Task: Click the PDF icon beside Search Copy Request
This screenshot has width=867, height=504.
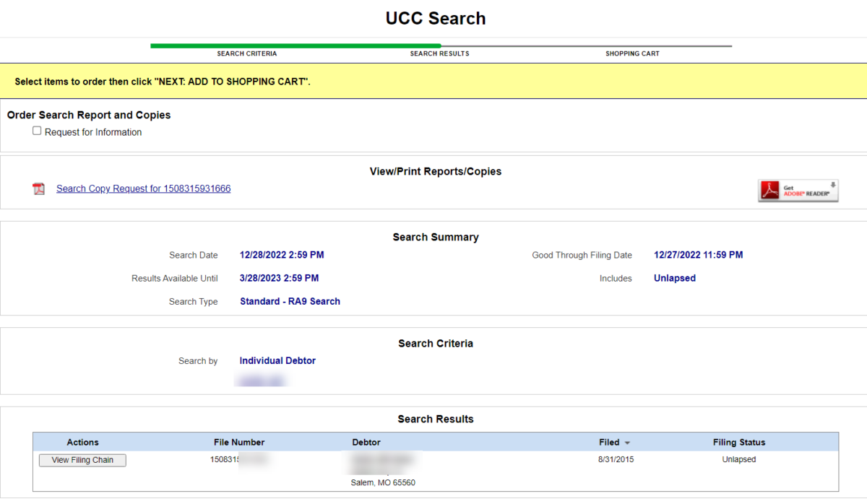Action: click(39, 188)
